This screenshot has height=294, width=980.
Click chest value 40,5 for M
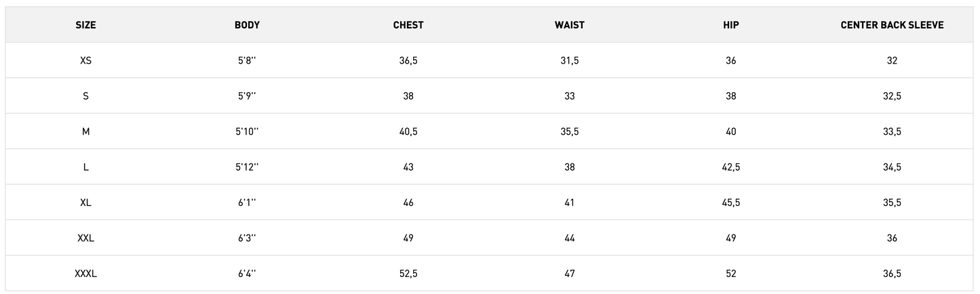click(408, 131)
